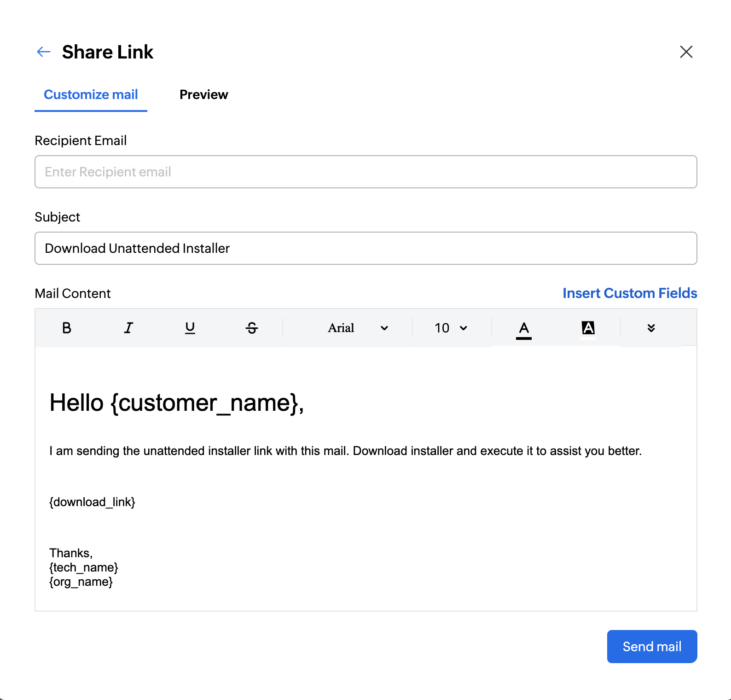The height and width of the screenshot is (700, 731).
Task: Toggle underline formatting in the mail editor
Action: pyautogui.click(x=190, y=328)
